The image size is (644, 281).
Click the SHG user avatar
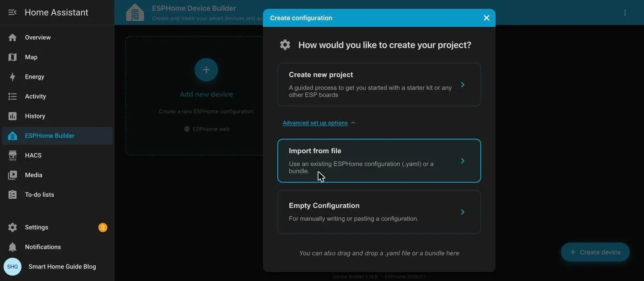pos(13,267)
